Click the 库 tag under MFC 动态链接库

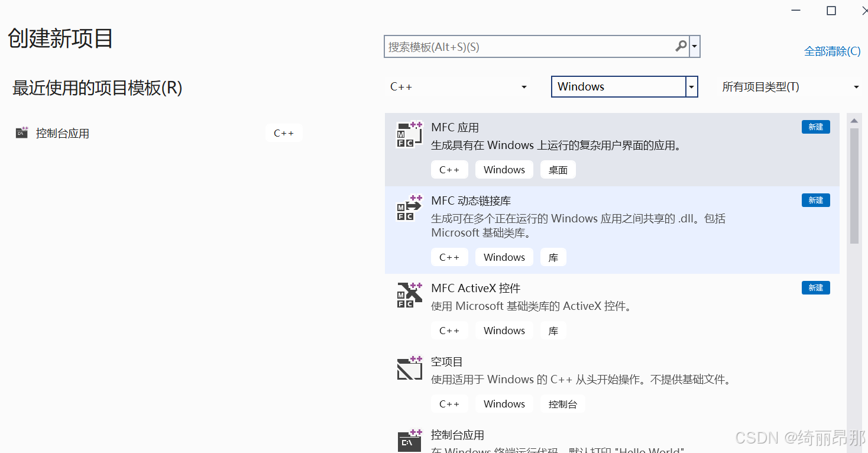553,257
